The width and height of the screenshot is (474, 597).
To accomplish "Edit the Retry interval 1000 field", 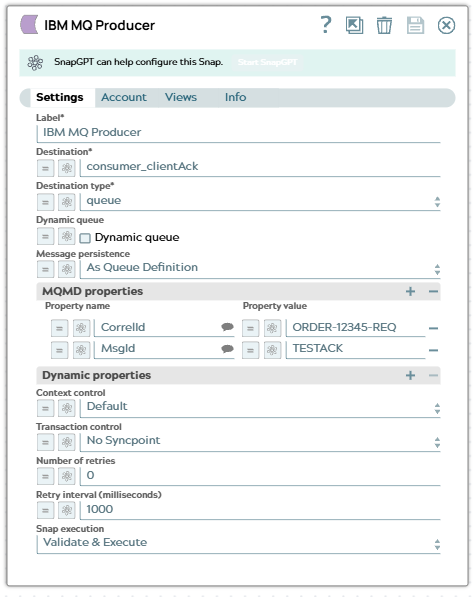I will 260,509.
